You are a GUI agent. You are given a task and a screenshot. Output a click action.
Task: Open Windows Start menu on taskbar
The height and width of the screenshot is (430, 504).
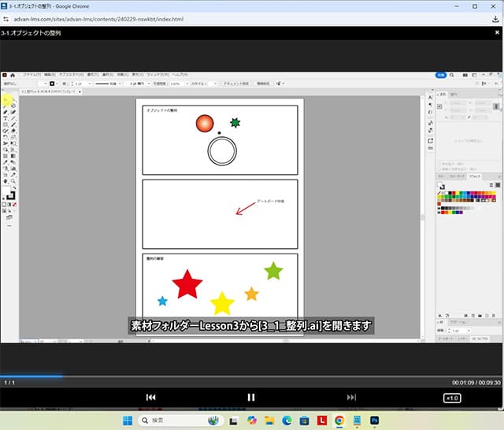tap(129, 421)
